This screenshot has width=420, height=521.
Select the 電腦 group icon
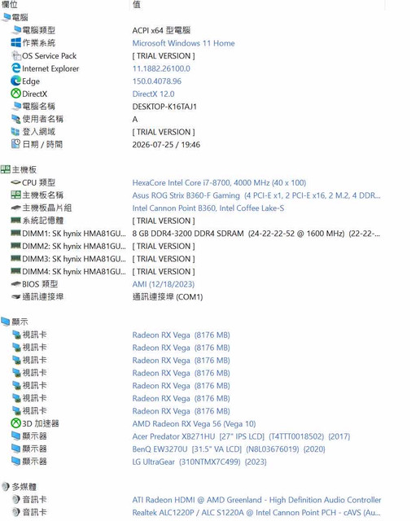6,17
